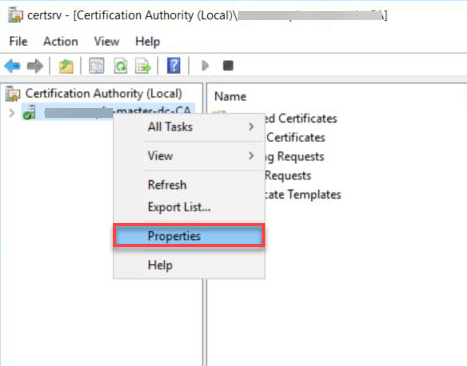Screen dimensions: 467x366
Task: Open the View menu in menu bar
Action: tap(107, 41)
